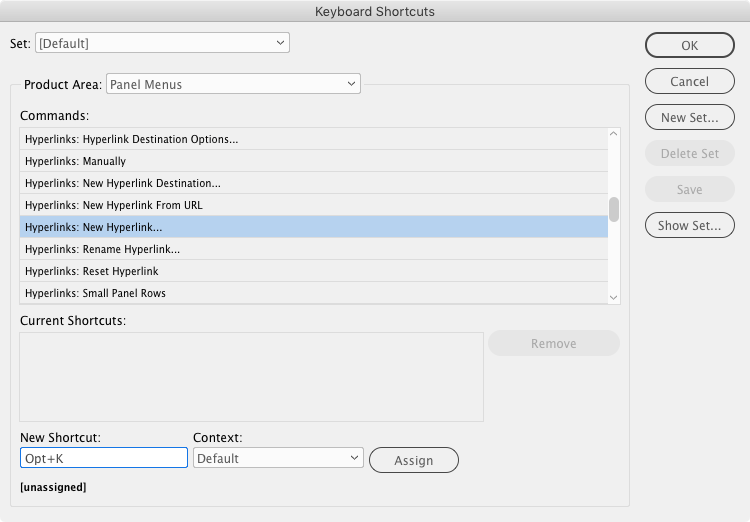Click the commands list scroll down arrow
750x522 pixels.
pyautogui.click(x=614, y=298)
